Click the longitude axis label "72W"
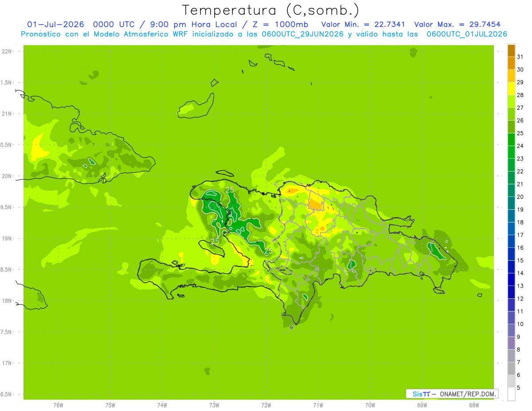Image resolution: width=532 pixels, height=411 pixels. [x=266, y=405]
